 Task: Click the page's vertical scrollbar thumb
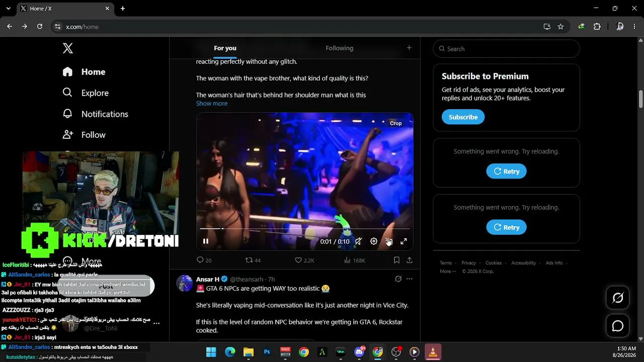tap(640, 99)
